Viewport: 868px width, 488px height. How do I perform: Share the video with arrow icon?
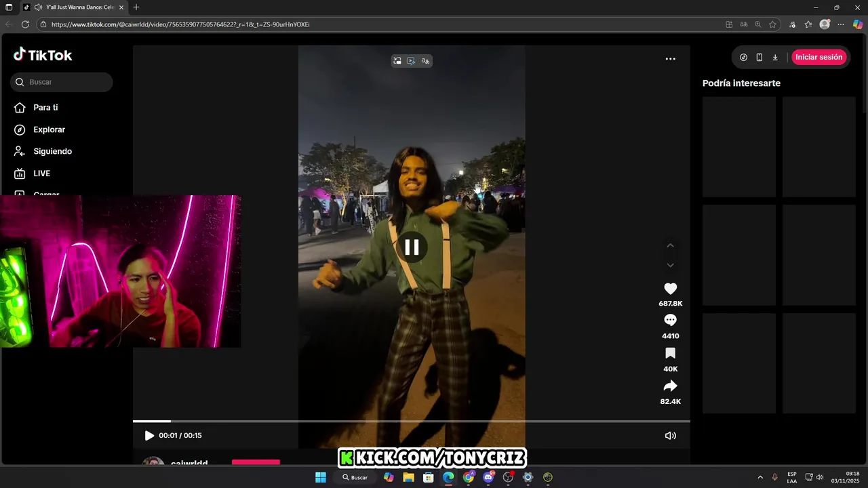pos(670,386)
